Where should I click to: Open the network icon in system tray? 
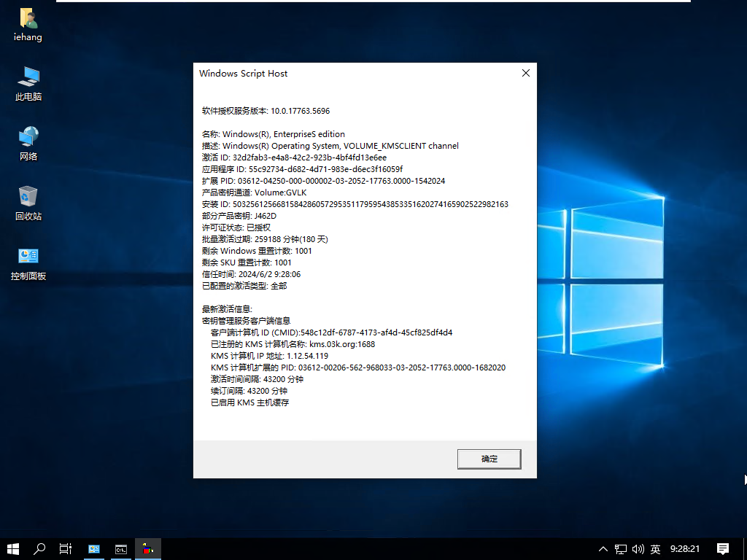click(x=619, y=548)
